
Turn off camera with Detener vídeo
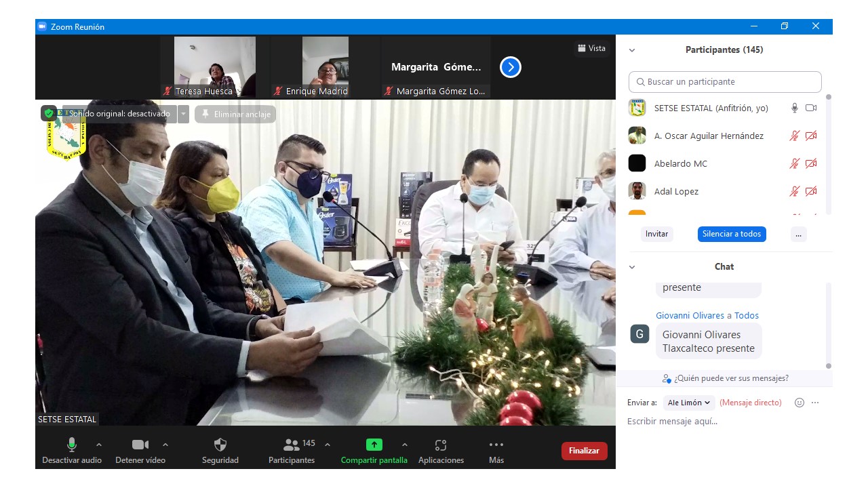click(140, 445)
